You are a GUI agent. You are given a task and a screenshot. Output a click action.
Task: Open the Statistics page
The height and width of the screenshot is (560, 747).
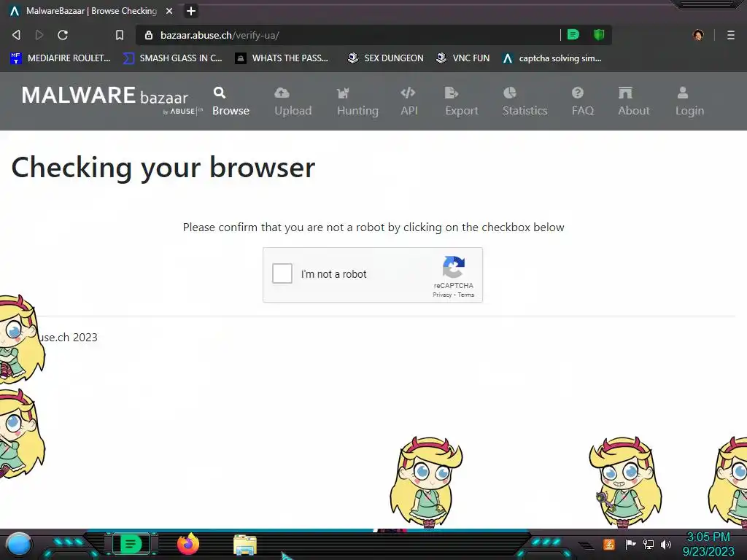tap(525, 101)
